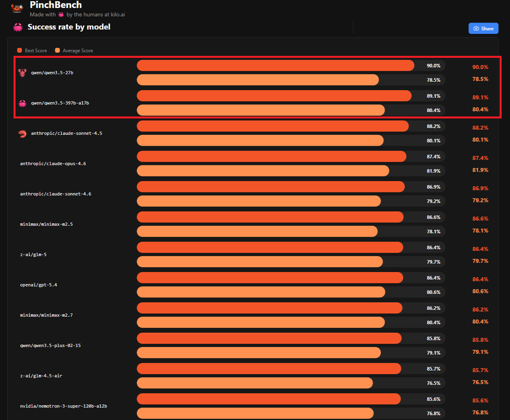Click the Best Score bar for z-ai/glm-4.5-air
This screenshot has height=420, width=510.
point(269,369)
